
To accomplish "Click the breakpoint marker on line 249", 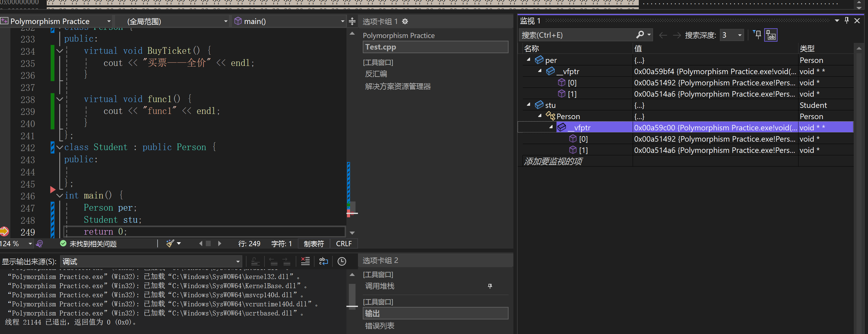I will [x=4, y=232].
